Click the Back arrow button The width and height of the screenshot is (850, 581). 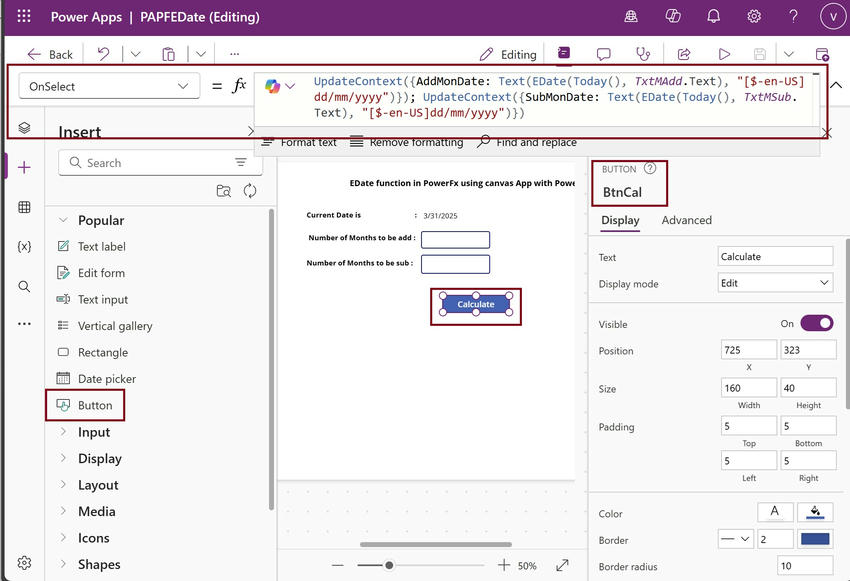pos(50,54)
